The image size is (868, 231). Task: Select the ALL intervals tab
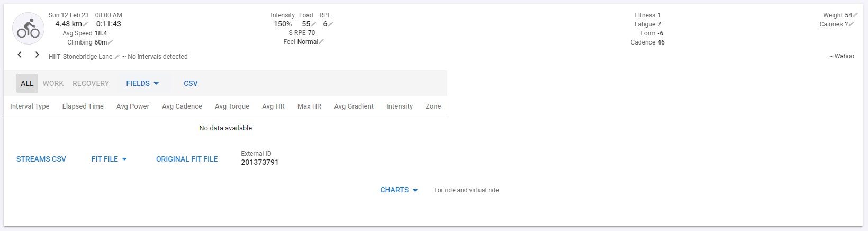click(27, 83)
